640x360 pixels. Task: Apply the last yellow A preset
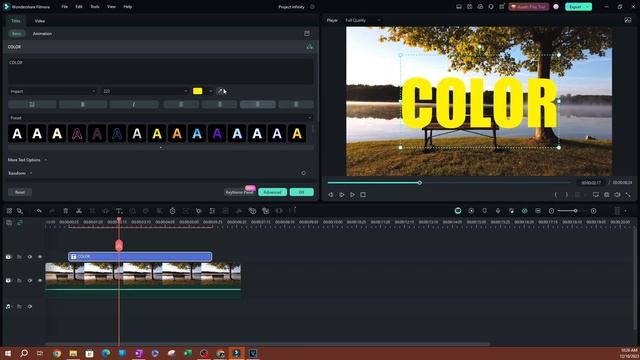tap(297, 133)
